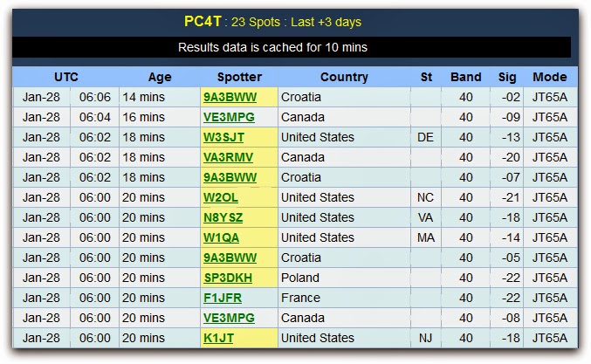Open the W3SJT spotter link
The image size is (591, 364).
pyautogui.click(x=223, y=137)
